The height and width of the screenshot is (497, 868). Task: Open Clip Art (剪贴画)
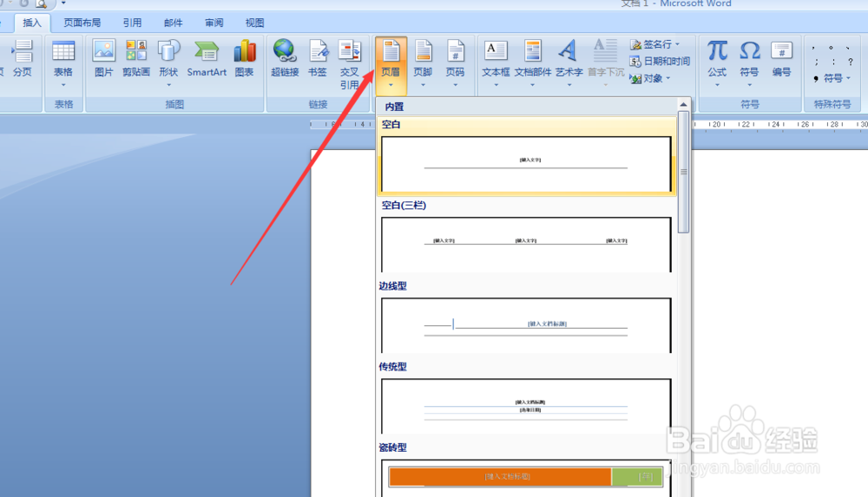(x=136, y=58)
